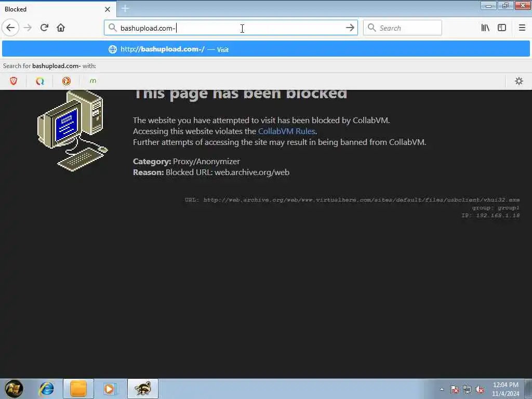Open the CollabVM Rules link
The width and height of the screenshot is (532, 399).
(287, 131)
